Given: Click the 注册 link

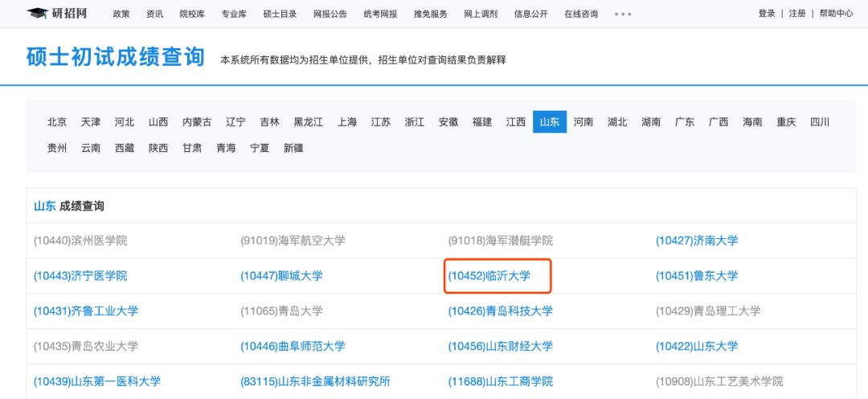Looking at the screenshot, I should [797, 14].
